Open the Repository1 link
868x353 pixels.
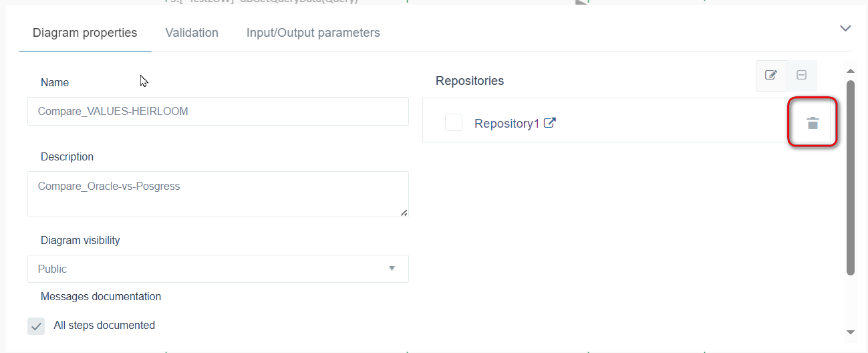[506, 124]
